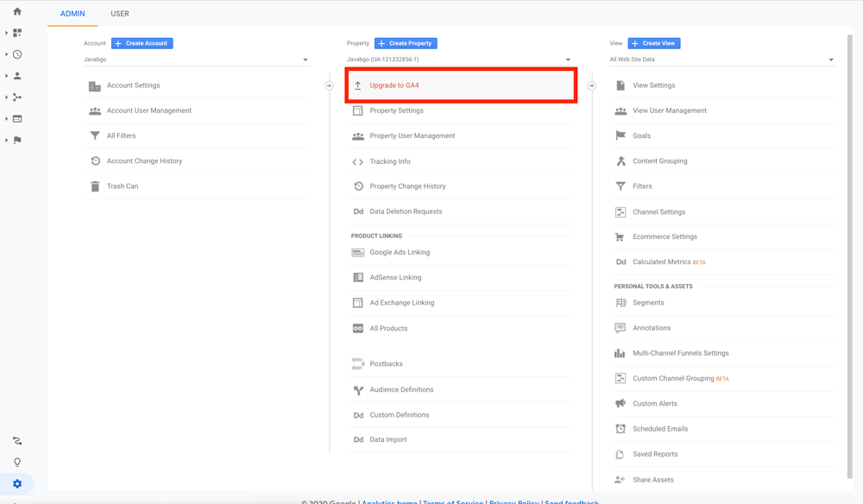Viewport: 863px width, 504px height.
Task: Click the Admin gear icon
Action: coord(17,483)
